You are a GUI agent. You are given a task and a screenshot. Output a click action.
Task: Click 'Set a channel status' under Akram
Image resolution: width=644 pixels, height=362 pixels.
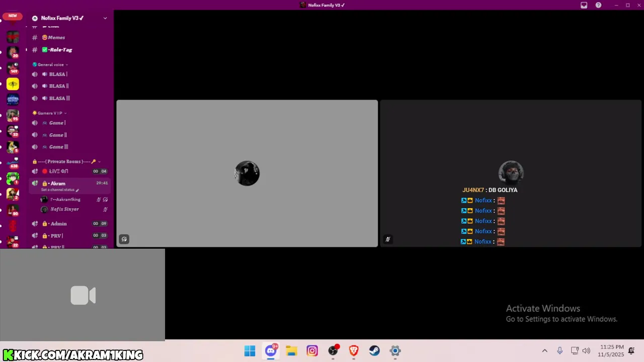[58, 190]
